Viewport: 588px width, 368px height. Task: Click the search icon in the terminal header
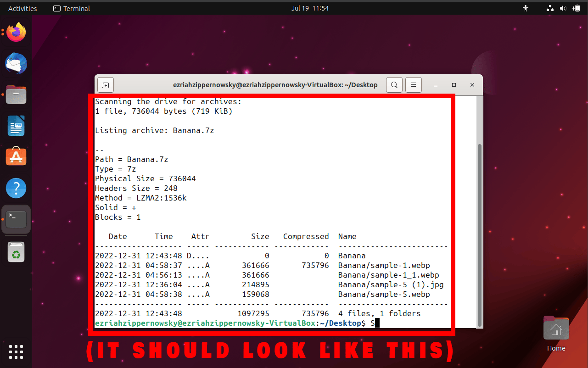click(x=394, y=85)
